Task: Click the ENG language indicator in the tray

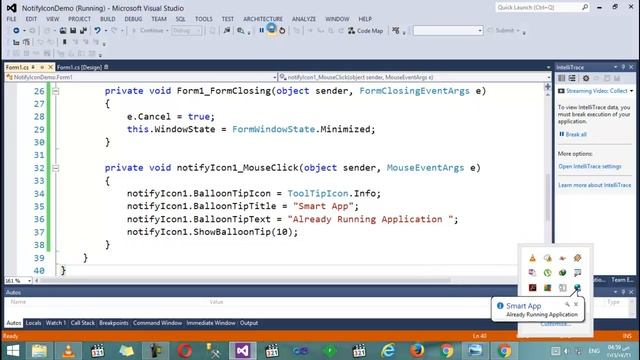Action: 594,351
